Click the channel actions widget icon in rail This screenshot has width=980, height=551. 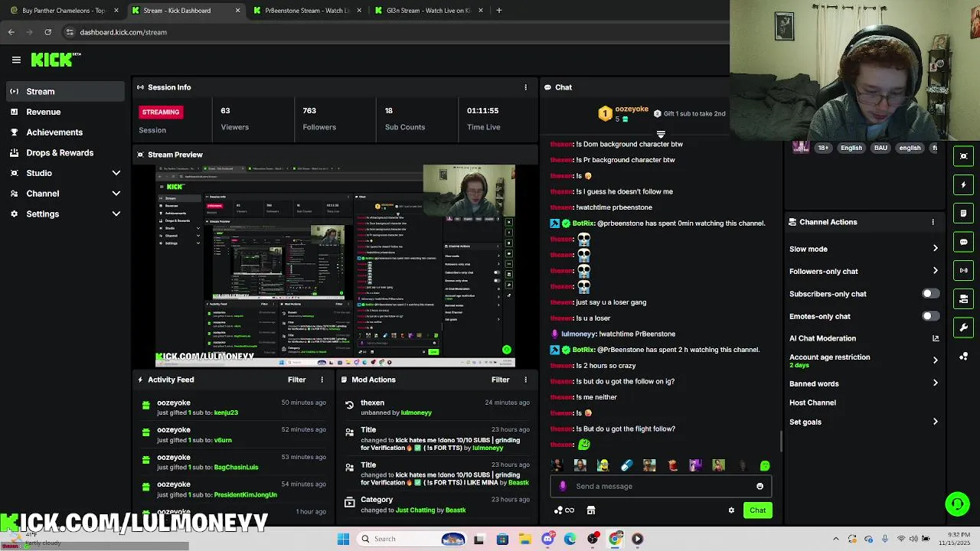click(x=964, y=298)
